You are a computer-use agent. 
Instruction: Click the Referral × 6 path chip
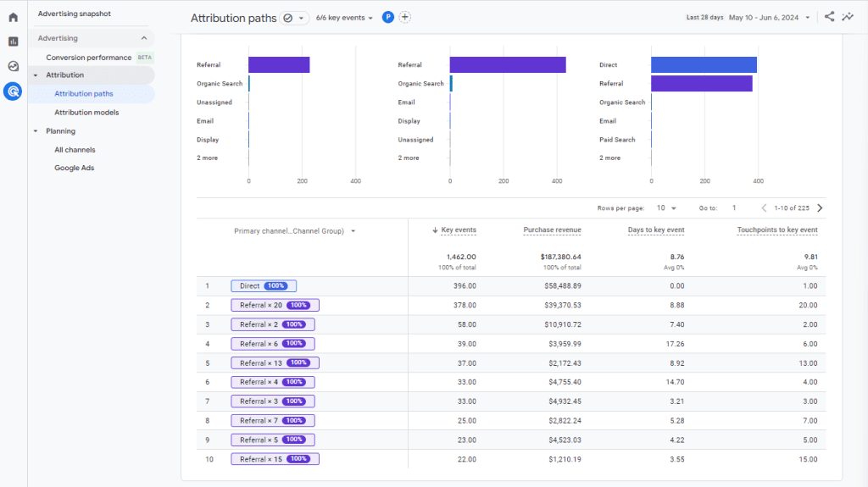273,344
